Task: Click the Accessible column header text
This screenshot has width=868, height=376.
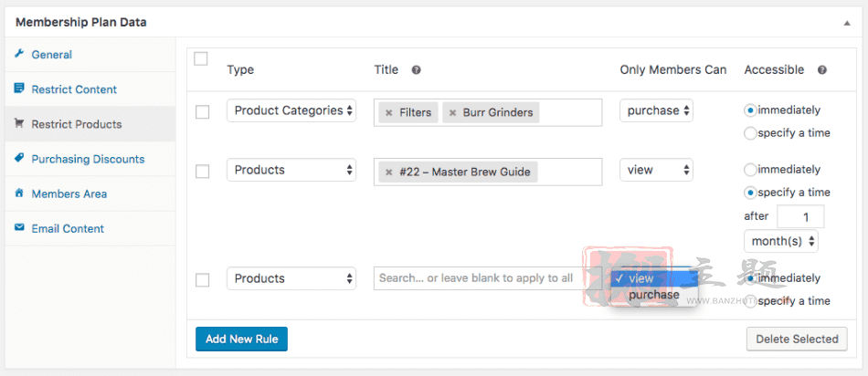Action: [x=774, y=69]
